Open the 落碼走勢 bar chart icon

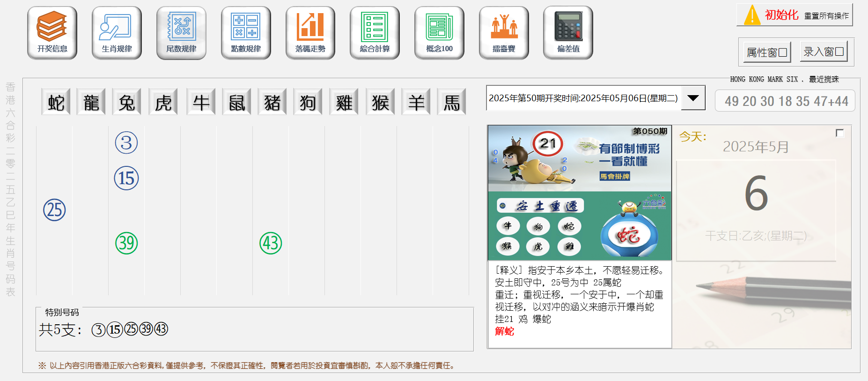click(x=310, y=33)
